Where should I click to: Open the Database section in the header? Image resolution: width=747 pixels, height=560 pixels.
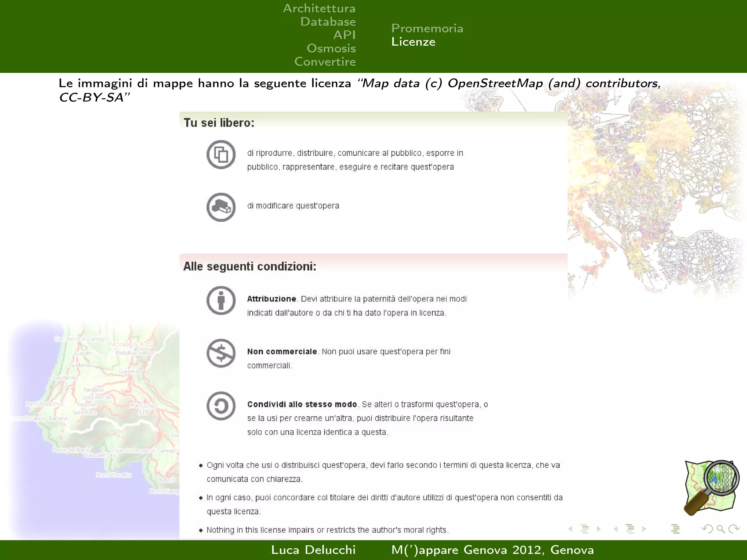328,22
